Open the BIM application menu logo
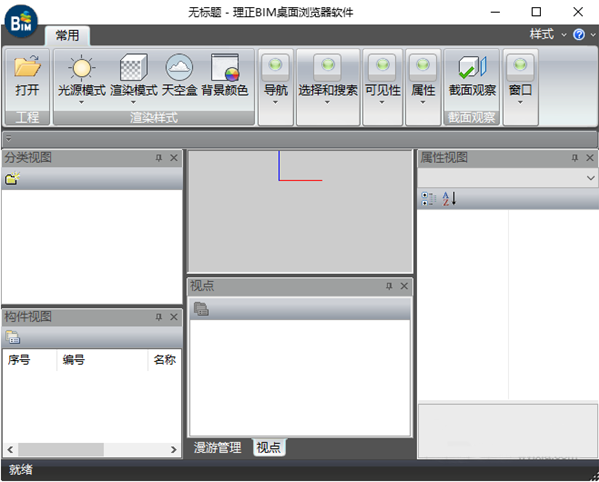 pyautogui.click(x=21, y=22)
